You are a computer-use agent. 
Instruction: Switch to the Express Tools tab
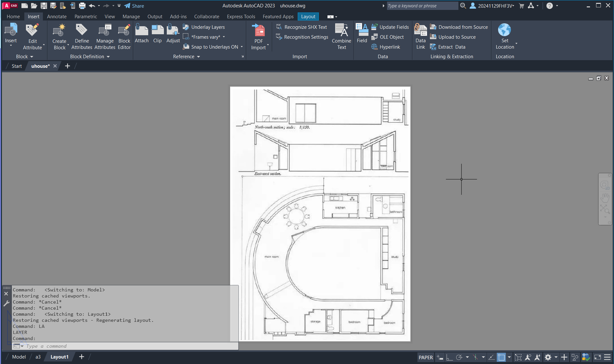point(241,17)
